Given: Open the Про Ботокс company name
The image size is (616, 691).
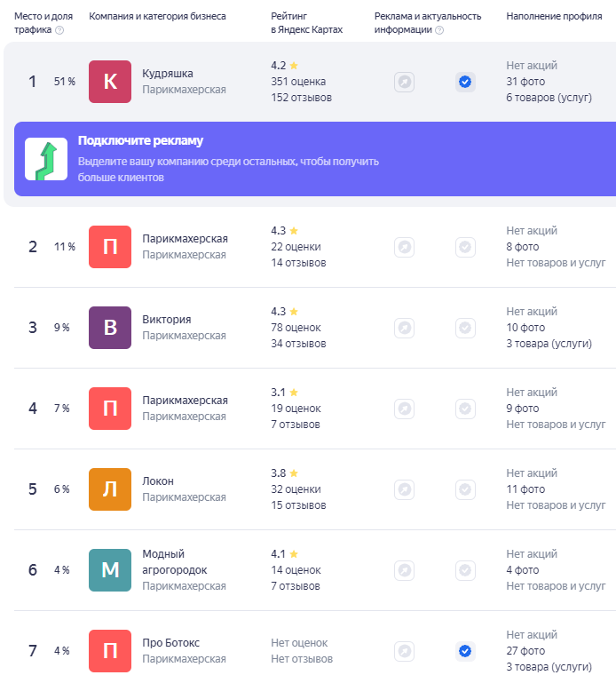Looking at the screenshot, I should point(170,642).
